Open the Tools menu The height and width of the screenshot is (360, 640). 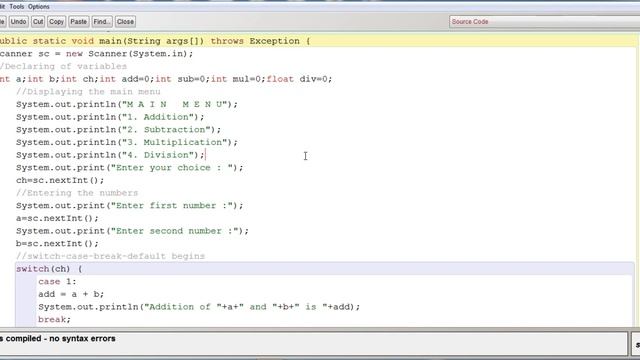(17, 7)
